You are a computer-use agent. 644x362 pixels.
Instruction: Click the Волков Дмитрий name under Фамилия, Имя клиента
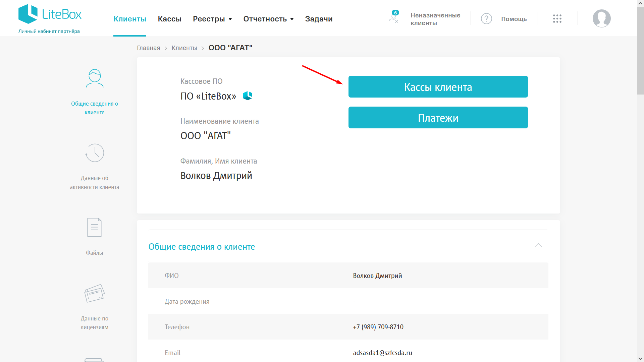click(216, 176)
